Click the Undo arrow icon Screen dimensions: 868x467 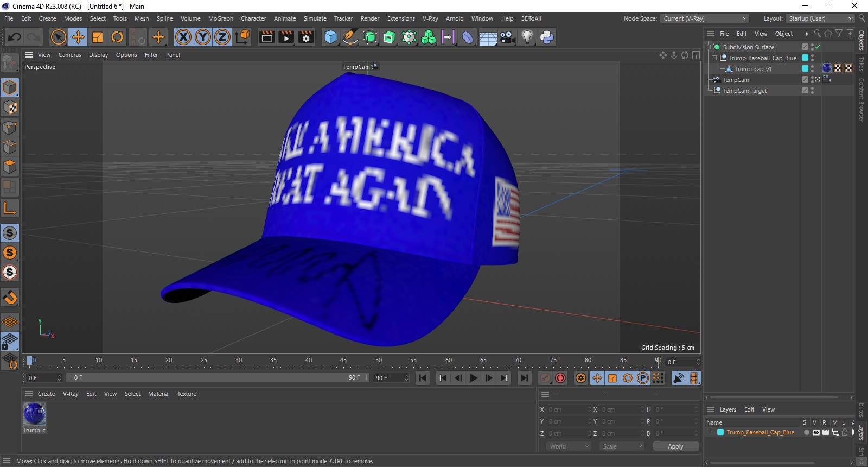pyautogui.click(x=15, y=37)
